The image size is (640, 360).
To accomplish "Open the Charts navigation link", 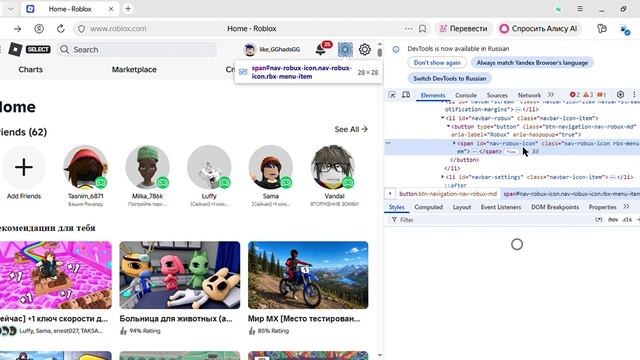I will click(31, 69).
